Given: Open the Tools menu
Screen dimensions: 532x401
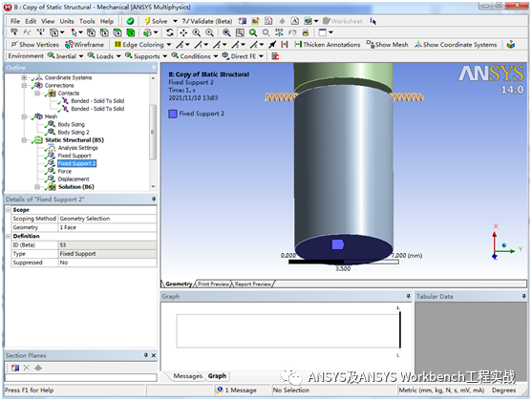Looking at the screenshot, I should [87, 21].
